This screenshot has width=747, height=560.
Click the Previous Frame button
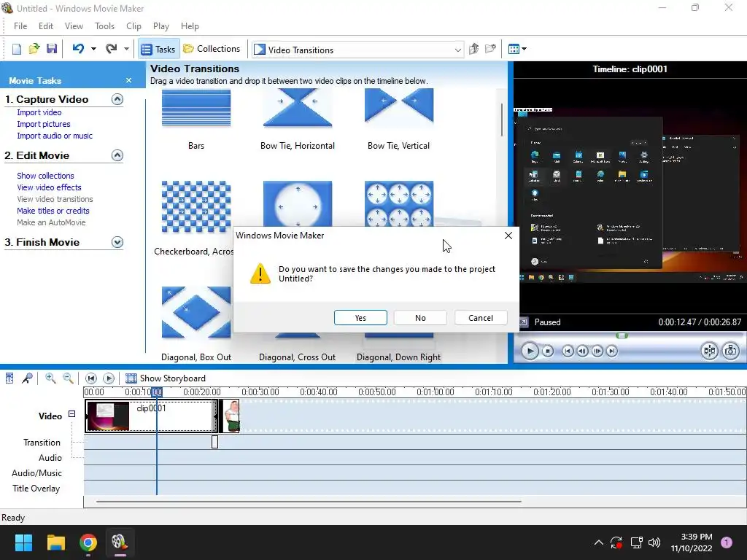pos(582,351)
